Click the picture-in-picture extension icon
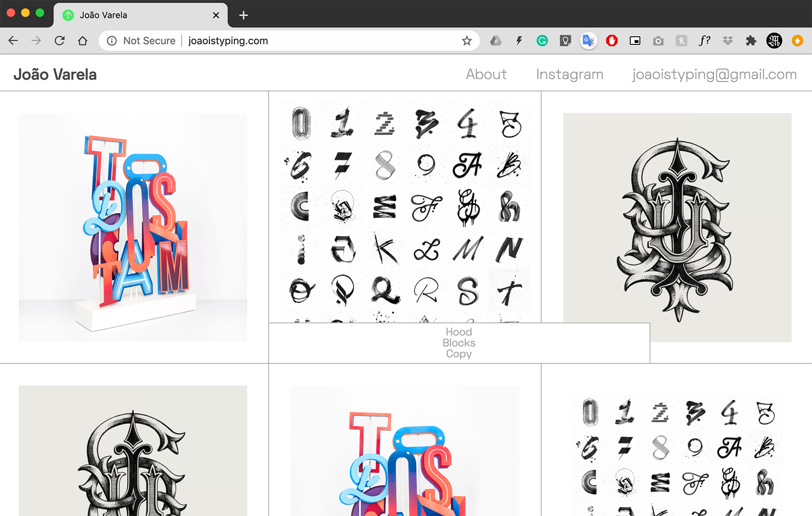This screenshot has width=812, height=516. (x=635, y=41)
